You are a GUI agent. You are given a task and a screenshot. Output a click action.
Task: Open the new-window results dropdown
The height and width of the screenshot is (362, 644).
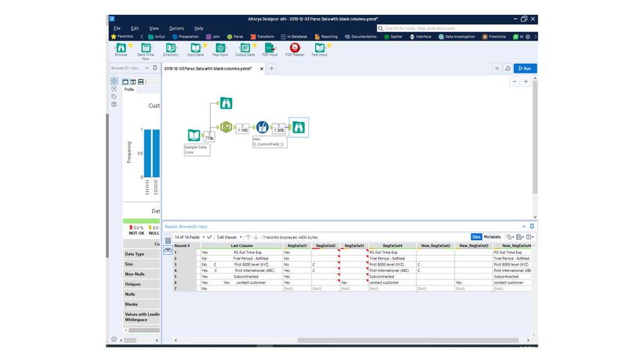point(530,237)
